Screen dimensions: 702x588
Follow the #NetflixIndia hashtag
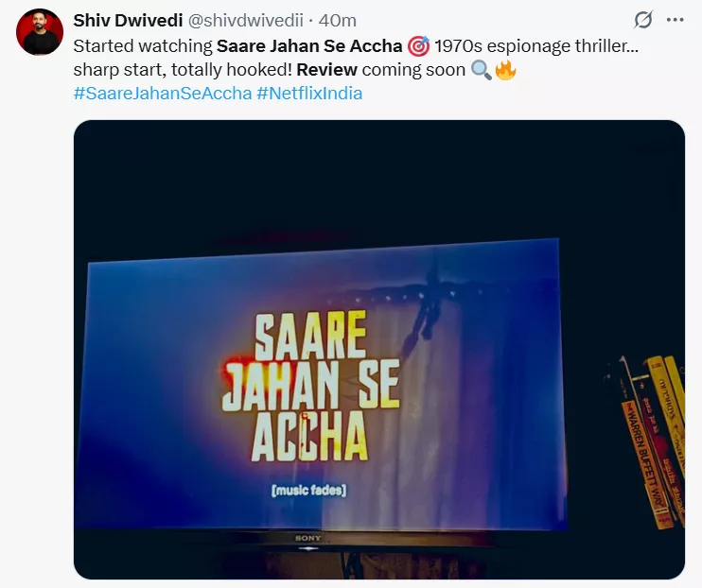(x=309, y=93)
